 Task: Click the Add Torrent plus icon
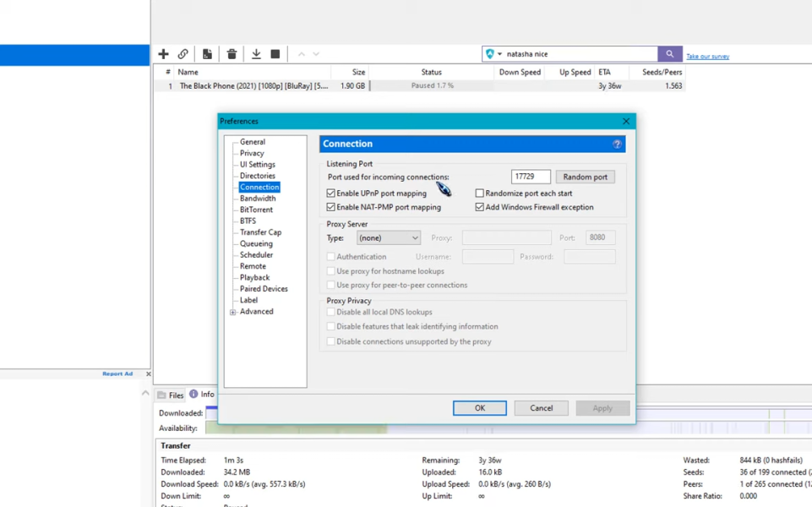(164, 54)
